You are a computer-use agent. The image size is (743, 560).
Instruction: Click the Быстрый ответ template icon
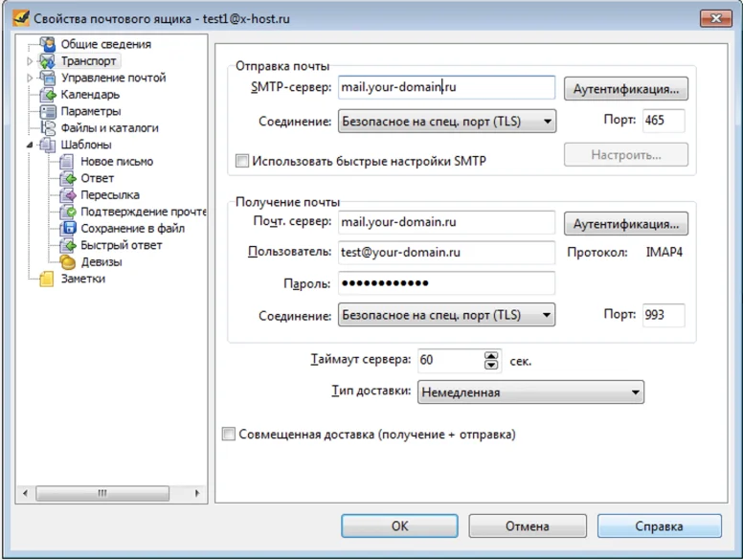[67, 245]
